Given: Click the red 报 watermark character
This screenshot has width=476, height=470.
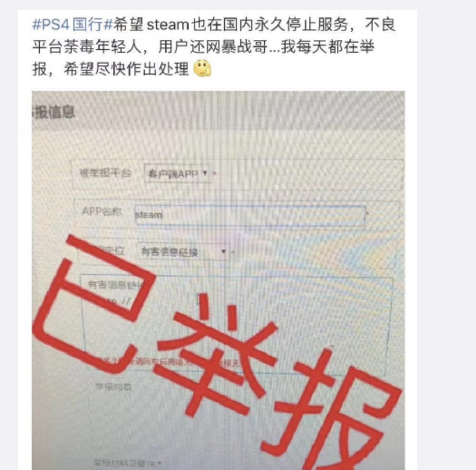Looking at the screenshot, I should [x=334, y=410].
